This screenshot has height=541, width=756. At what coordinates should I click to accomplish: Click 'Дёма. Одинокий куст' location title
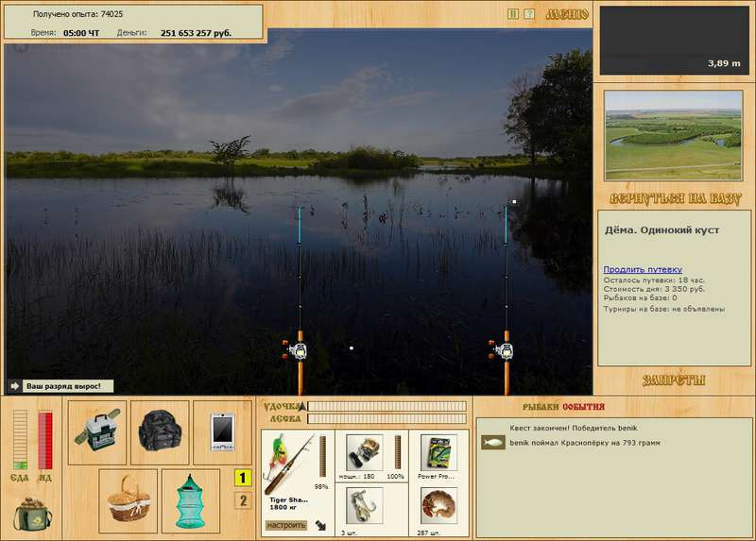(662, 229)
